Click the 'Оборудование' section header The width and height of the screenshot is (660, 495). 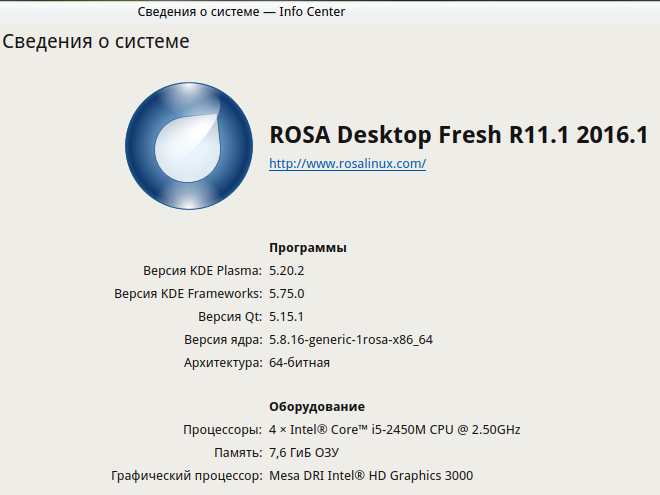pyautogui.click(x=317, y=407)
